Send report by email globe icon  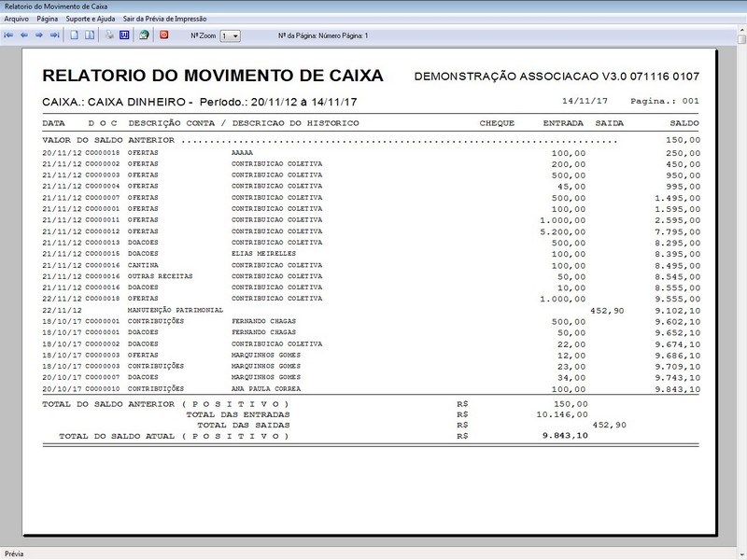144,35
